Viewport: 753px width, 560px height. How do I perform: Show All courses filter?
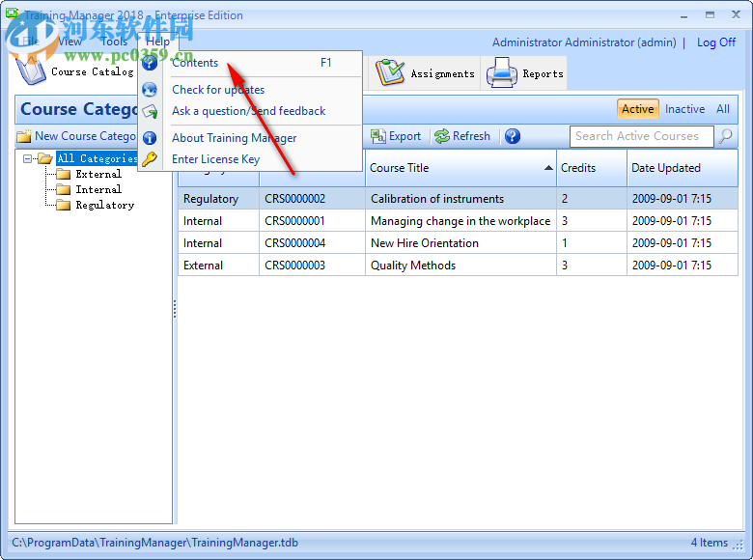click(x=722, y=109)
